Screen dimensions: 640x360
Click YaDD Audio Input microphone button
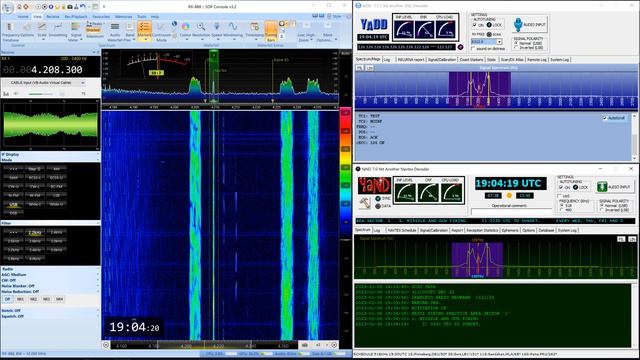point(530,24)
